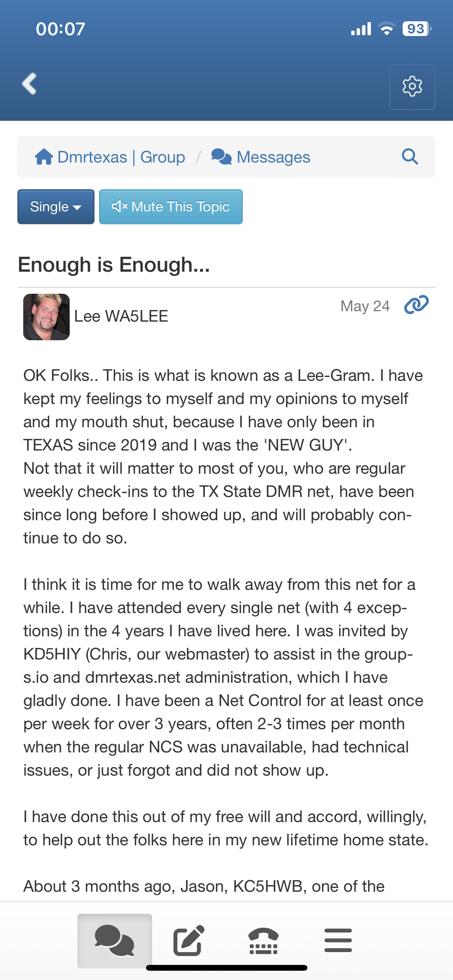The height and width of the screenshot is (980, 453).
Task: Expand the Single view dropdown
Action: (56, 207)
